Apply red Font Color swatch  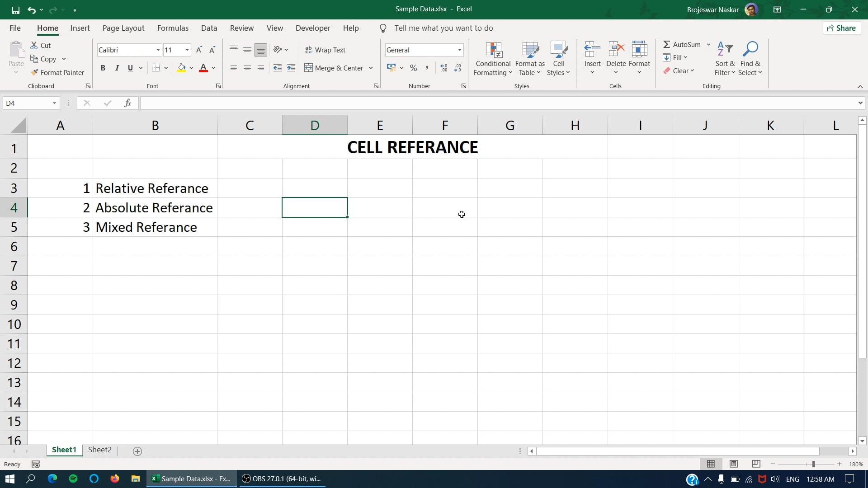pos(203,68)
